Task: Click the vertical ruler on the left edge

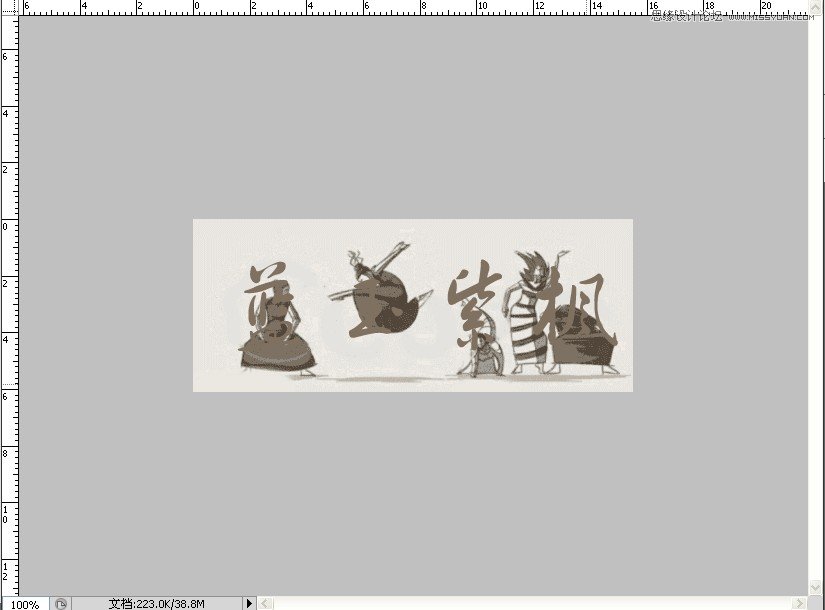Action: [11, 300]
